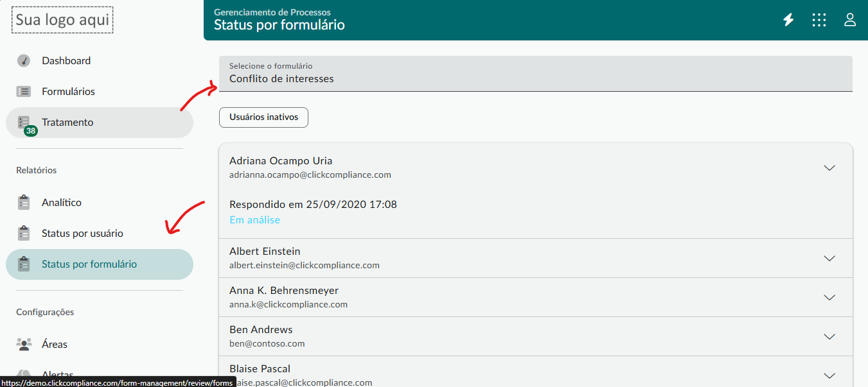Open the Analítico report

point(100,202)
